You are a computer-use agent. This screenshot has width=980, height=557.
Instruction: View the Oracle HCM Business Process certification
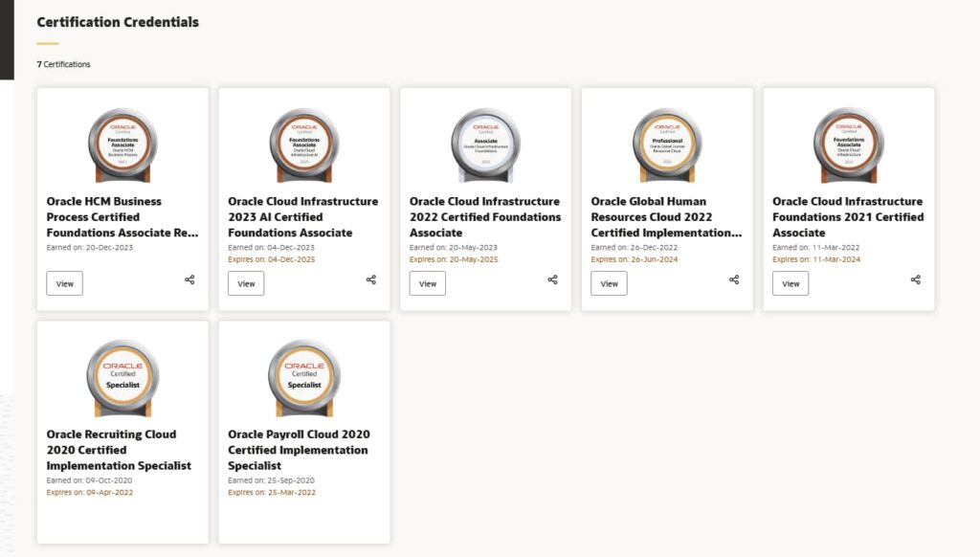click(x=65, y=283)
